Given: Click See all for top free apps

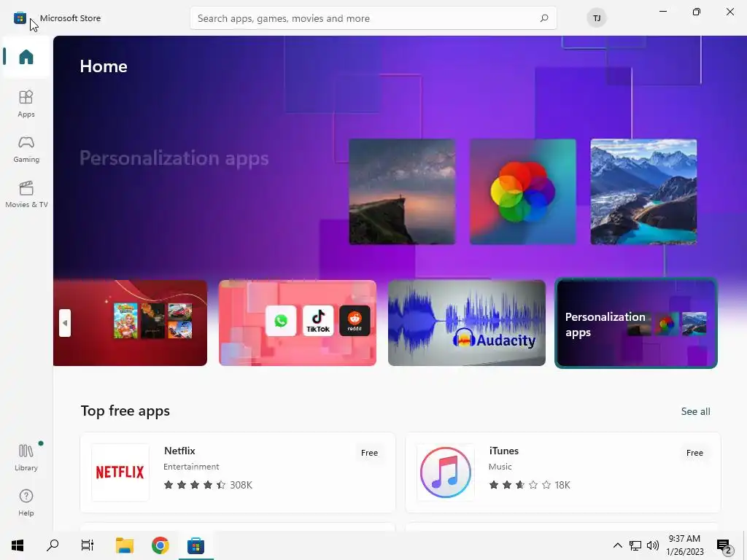Looking at the screenshot, I should [695, 411].
